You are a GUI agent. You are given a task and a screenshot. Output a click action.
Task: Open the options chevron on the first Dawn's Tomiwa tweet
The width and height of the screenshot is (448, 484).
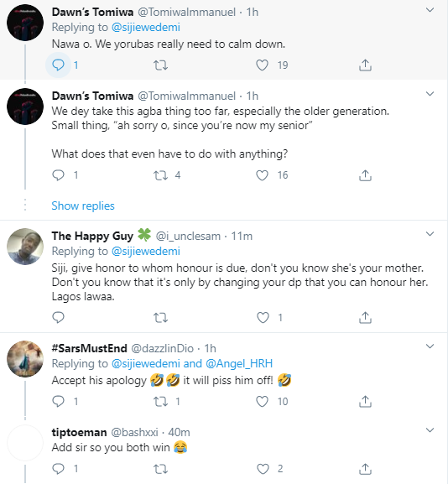(430, 10)
